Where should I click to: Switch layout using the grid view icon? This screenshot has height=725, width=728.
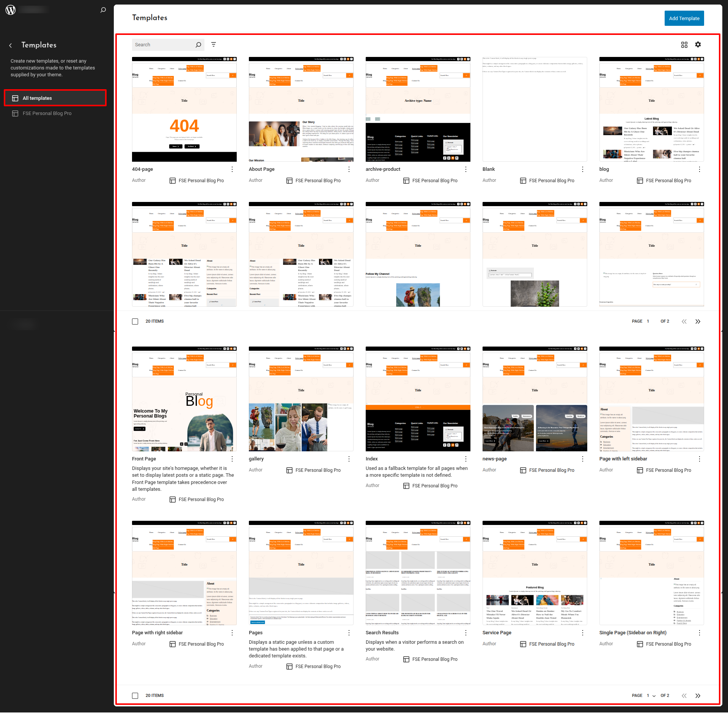click(684, 45)
